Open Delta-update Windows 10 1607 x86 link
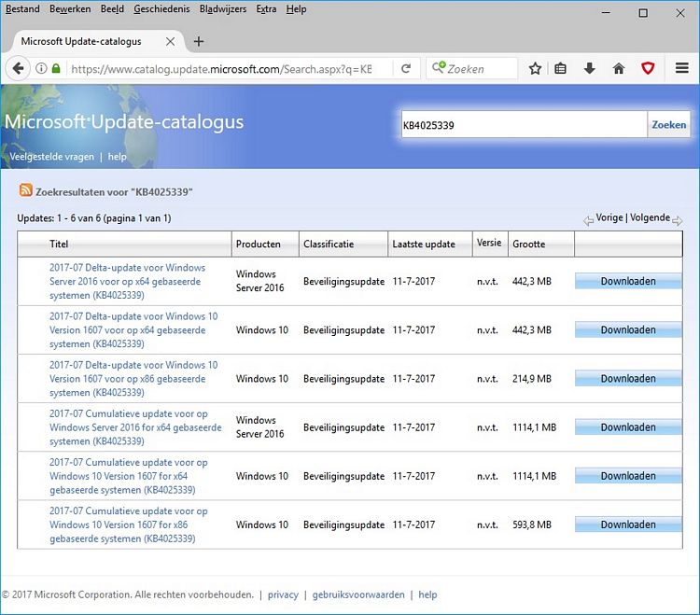 pyautogui.click(x=133, y=379)
